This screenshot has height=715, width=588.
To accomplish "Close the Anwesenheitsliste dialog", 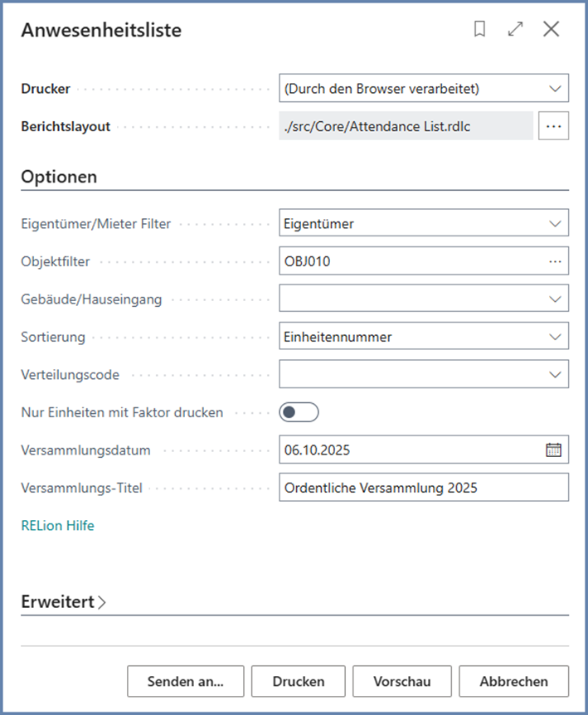I will 552,30.
